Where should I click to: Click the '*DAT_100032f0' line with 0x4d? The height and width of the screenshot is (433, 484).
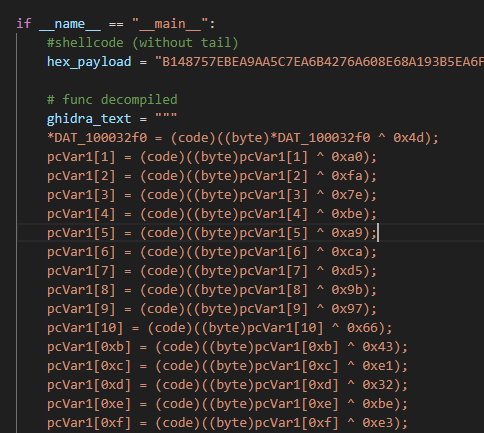point(243,138)
